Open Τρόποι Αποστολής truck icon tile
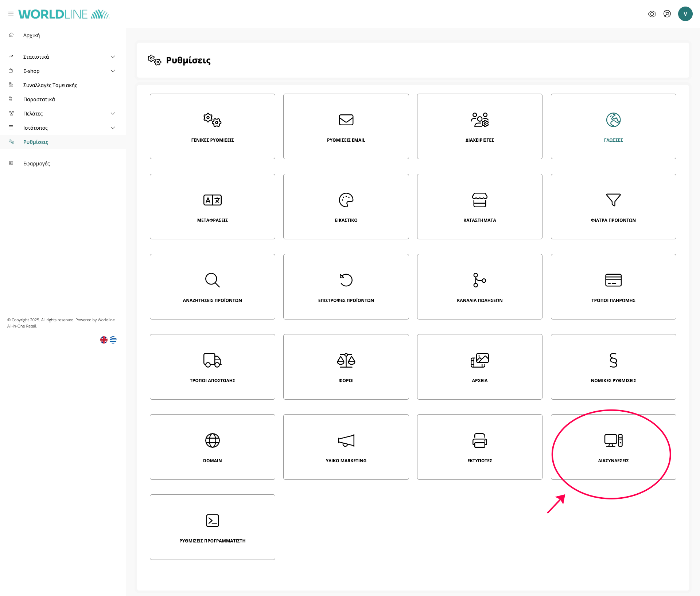700x596 pixels. click(x=212, y=366)
